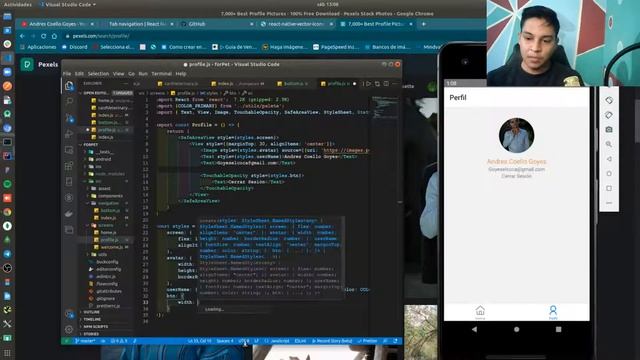
Task: Tap the Android home circle on the emulator
Action: (x=516, y=329)
